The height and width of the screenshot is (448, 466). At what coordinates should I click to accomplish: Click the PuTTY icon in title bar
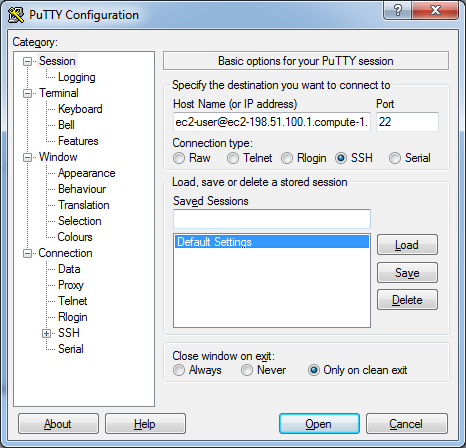click(16, 15)
